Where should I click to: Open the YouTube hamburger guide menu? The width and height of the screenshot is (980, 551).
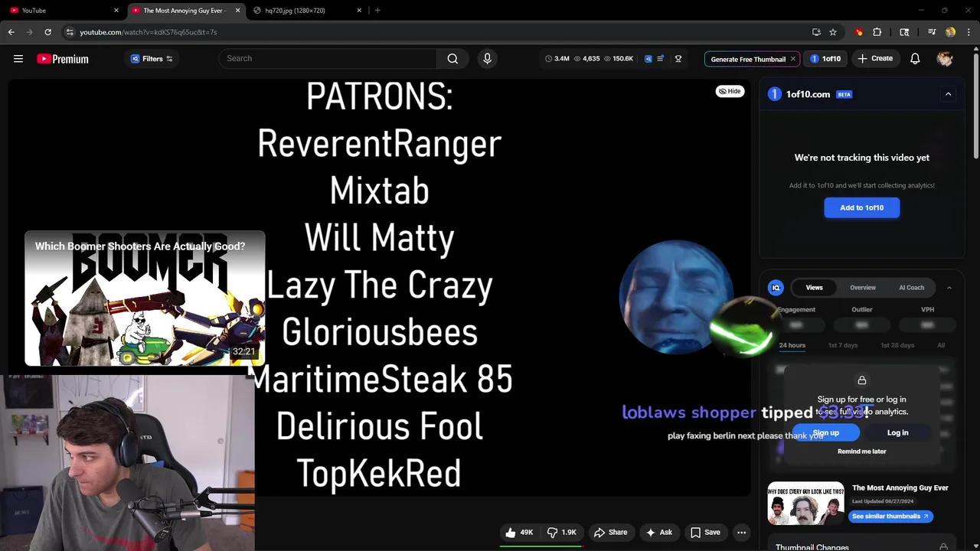(18, 59)
